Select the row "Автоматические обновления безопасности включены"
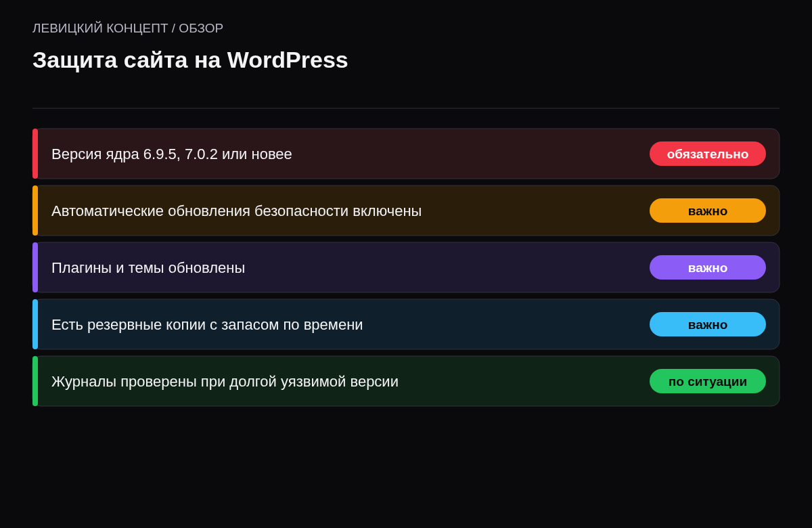This screenshot has width=812, height=528. 406,211
